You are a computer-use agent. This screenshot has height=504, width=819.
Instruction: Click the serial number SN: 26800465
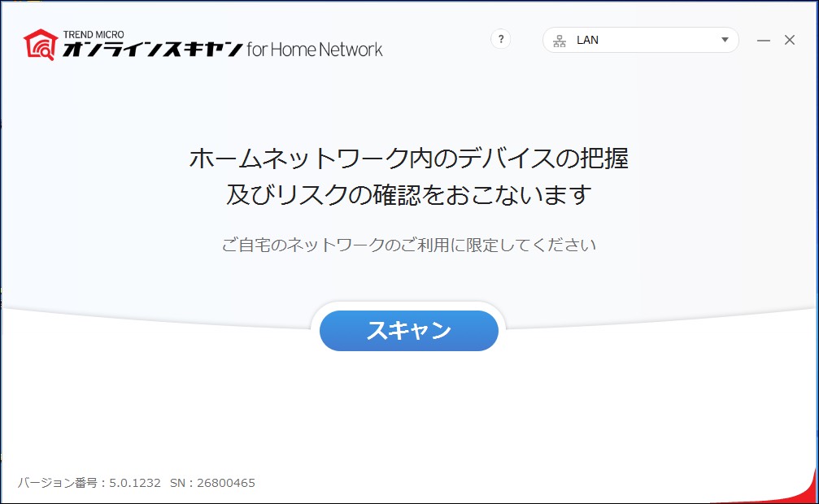click(212, 483)
